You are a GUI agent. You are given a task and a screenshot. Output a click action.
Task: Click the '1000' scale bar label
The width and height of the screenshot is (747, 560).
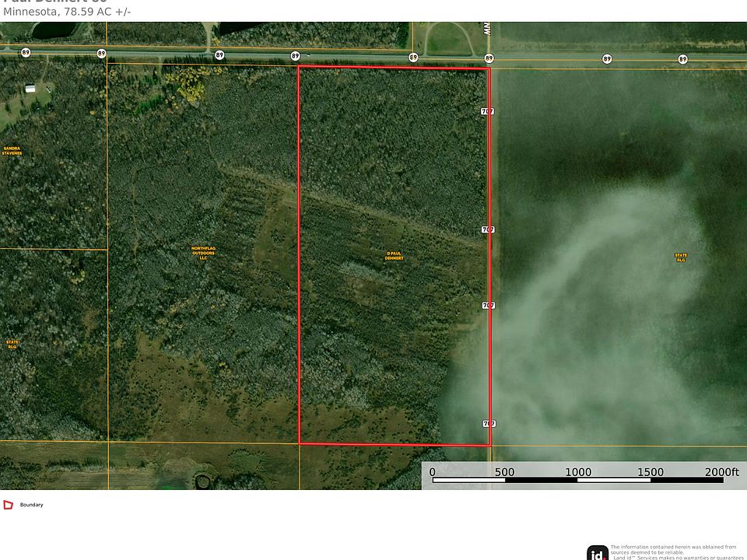(x=578, y=472)
